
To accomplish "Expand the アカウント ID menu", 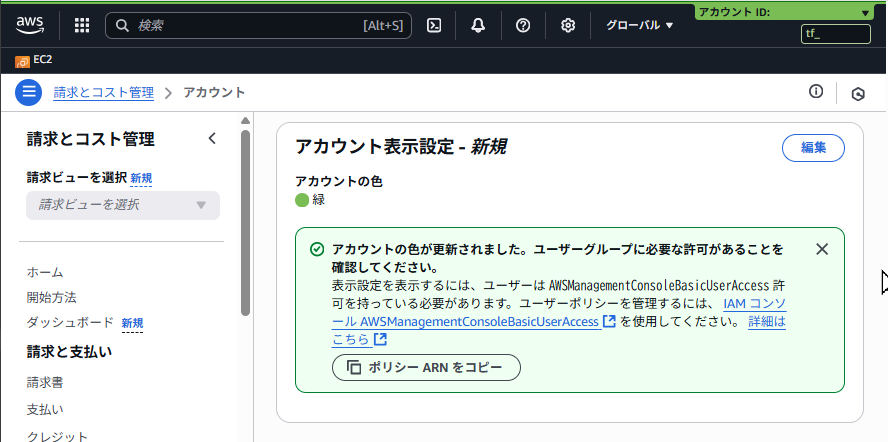I will point(785,12).
